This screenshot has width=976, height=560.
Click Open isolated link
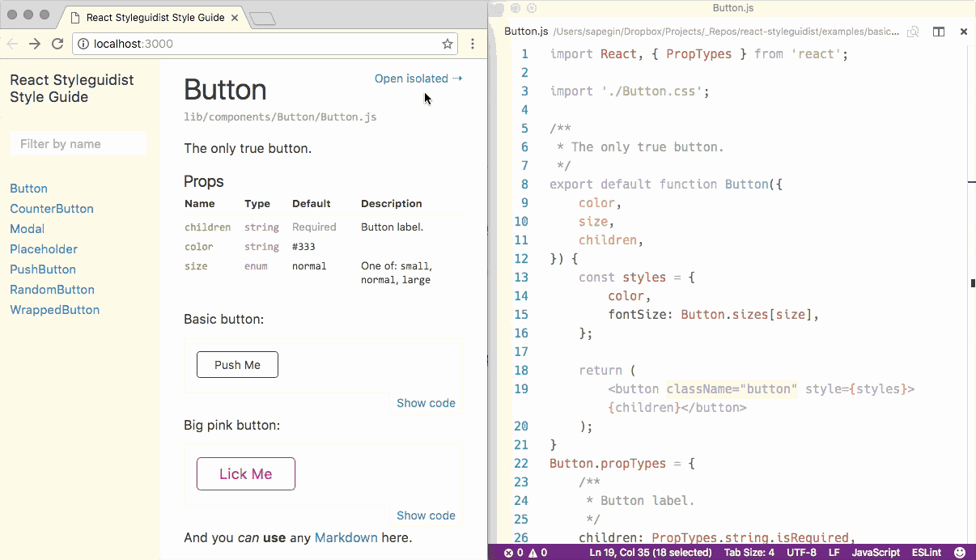[418, 78]
